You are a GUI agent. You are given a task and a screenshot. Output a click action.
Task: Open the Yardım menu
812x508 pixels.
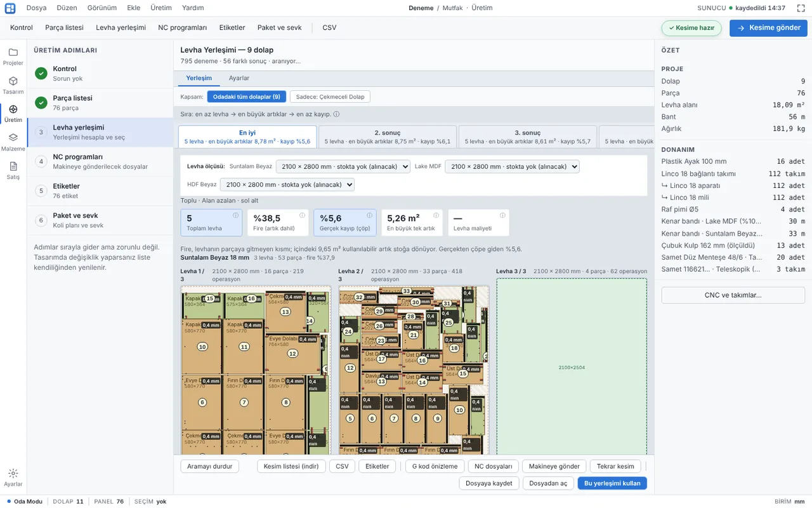click(193, 8)
